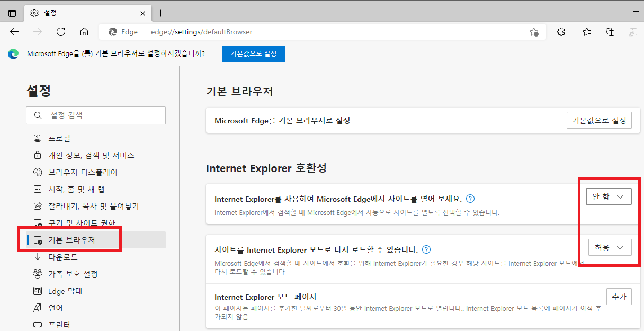644x331 pixels.
Task: Open the collections icon
Action: (x=610, y=32)
